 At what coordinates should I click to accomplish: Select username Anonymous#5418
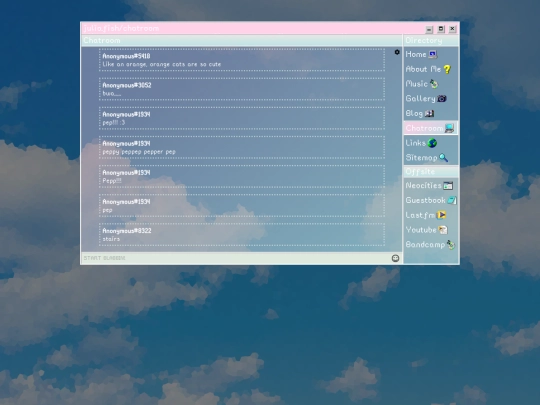point(126,56)
